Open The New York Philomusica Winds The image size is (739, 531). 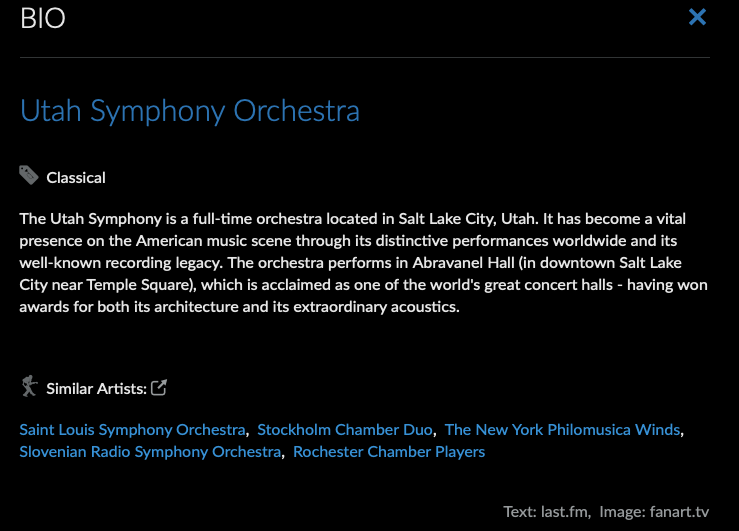562,430
